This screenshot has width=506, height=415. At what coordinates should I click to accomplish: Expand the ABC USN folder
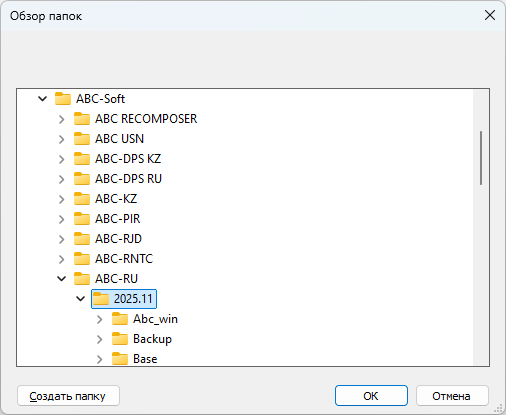[62, 139]
